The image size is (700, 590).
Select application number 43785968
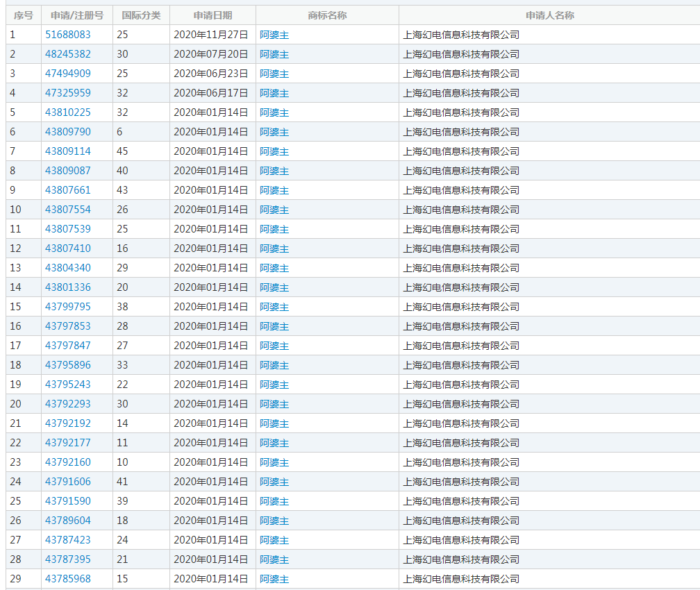click(x=68, y=579)
